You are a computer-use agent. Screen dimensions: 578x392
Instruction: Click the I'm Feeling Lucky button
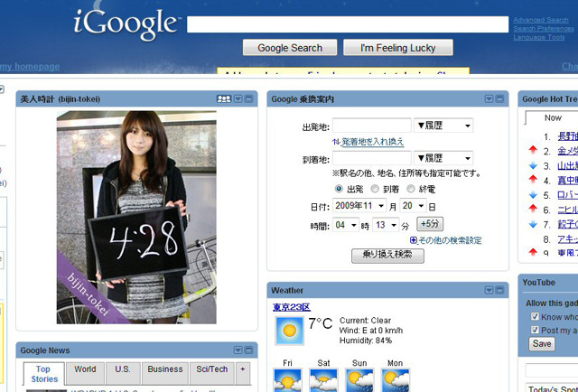[x=398, y=48]
